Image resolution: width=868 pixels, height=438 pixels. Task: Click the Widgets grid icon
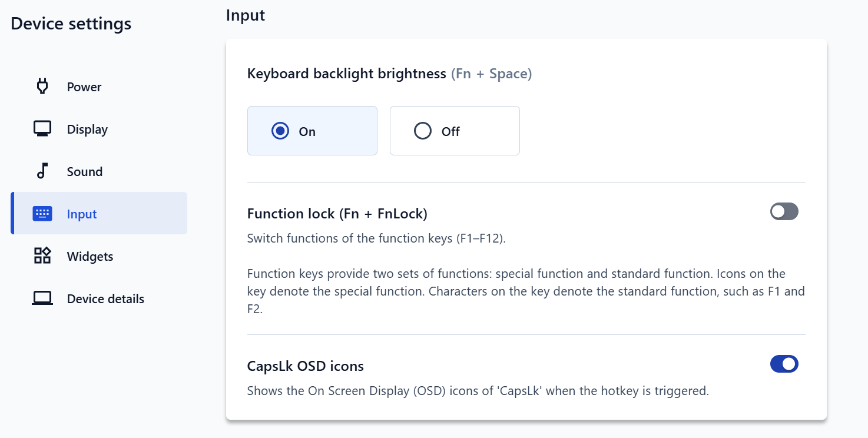42,256
